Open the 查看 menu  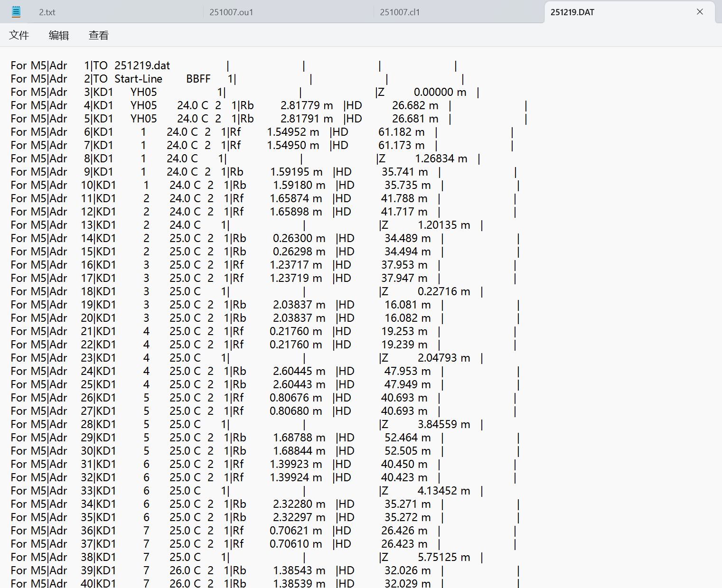click(x=99, y=35)
